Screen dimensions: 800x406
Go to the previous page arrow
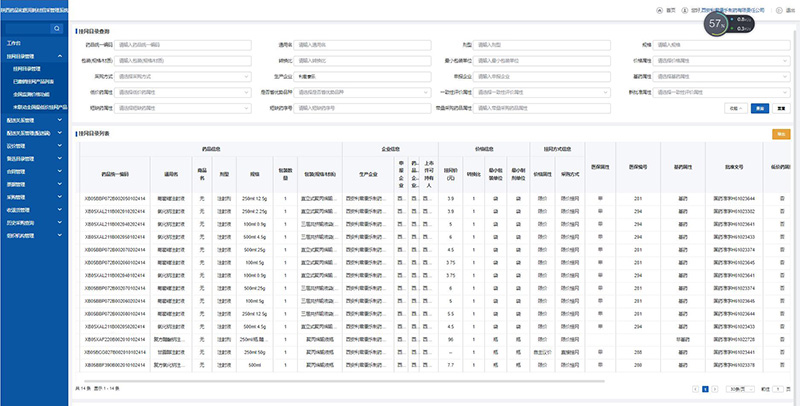[693, 388]
